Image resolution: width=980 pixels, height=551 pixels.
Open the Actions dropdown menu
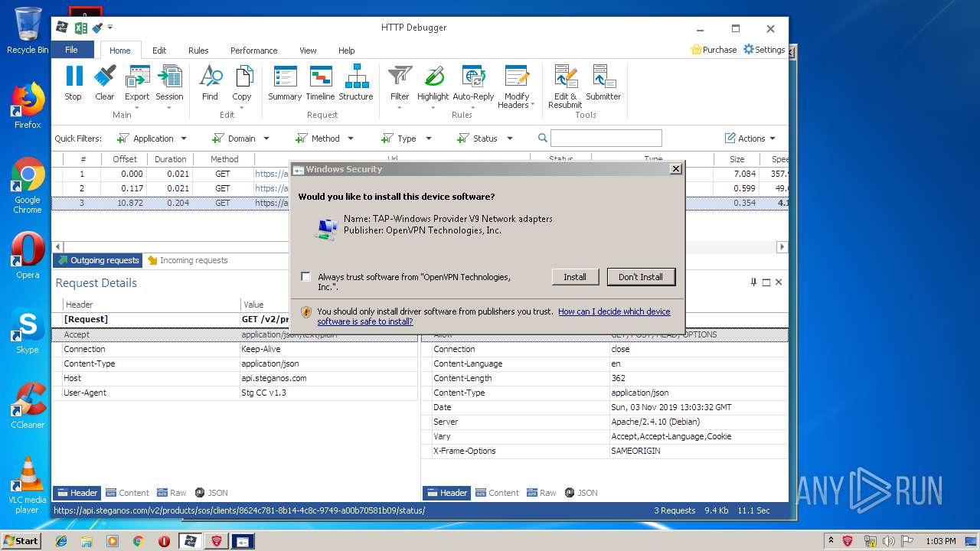point(750,139)
